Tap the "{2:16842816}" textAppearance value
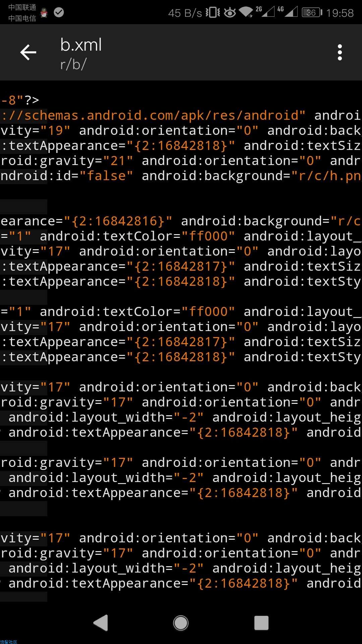 coord(118,221)
